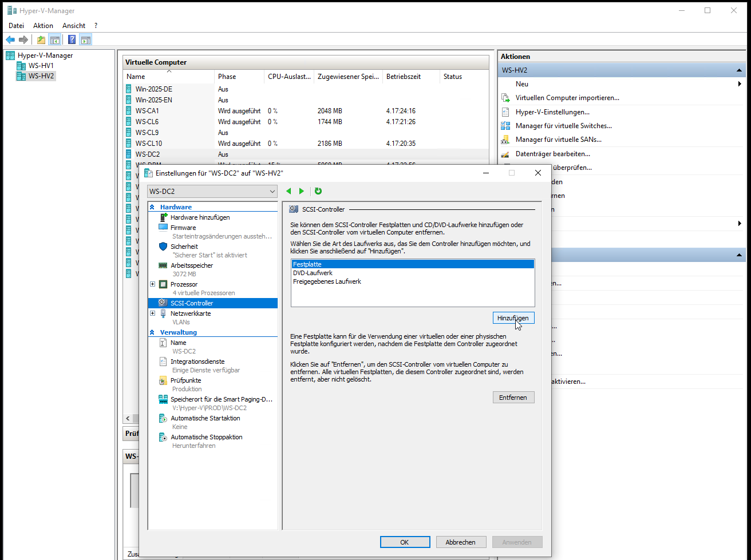Viewport: 751px width, 560px height.
Task: Select WS-DC2 row in virtual computer list
Action: (306, 154)
